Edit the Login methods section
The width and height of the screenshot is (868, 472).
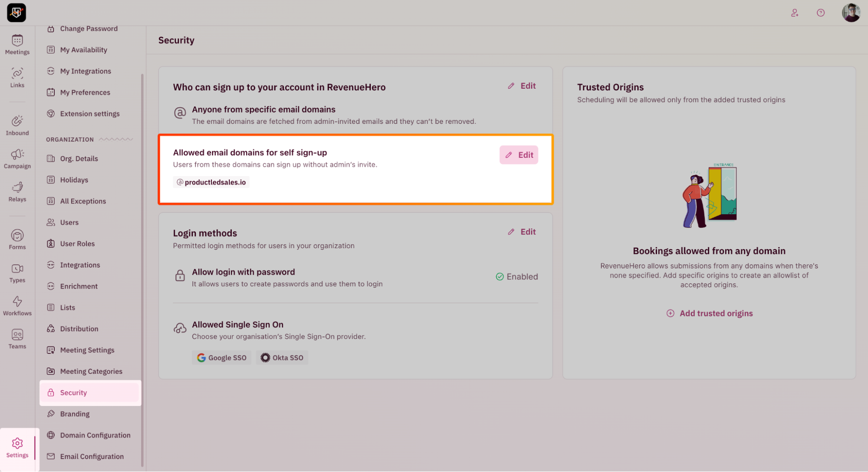coord(522,232)
